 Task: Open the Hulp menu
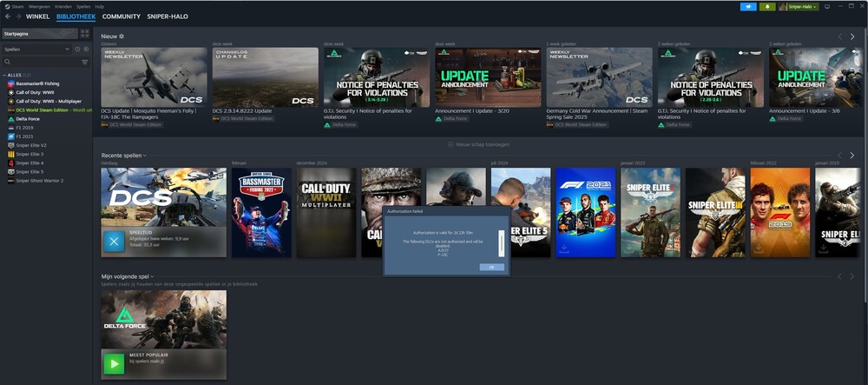[x=100, y=7]
